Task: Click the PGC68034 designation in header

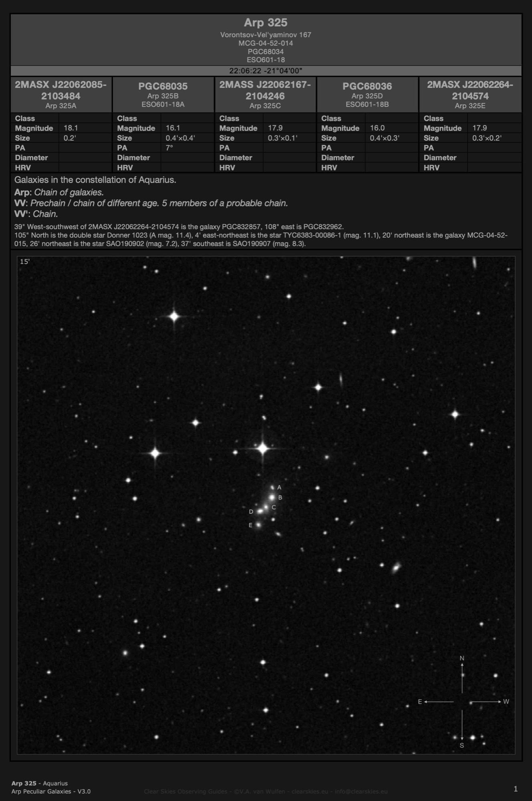Action: pos(266,52)
